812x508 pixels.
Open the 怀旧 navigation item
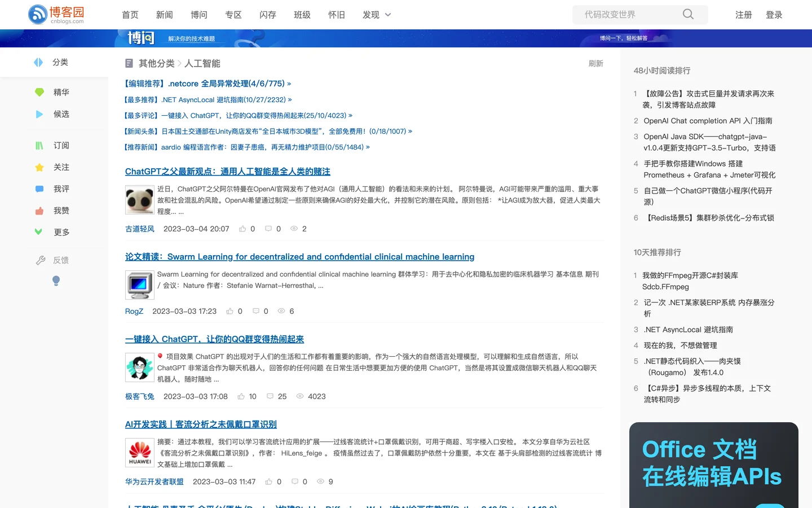pyautogui.click(x=337, y=15)
